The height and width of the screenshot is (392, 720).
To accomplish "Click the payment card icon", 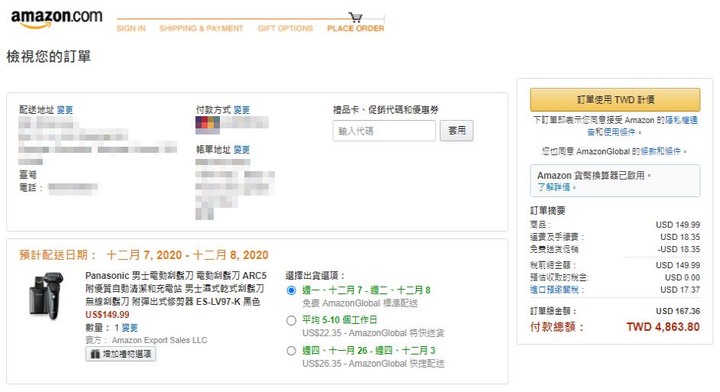I will point(208,124).
